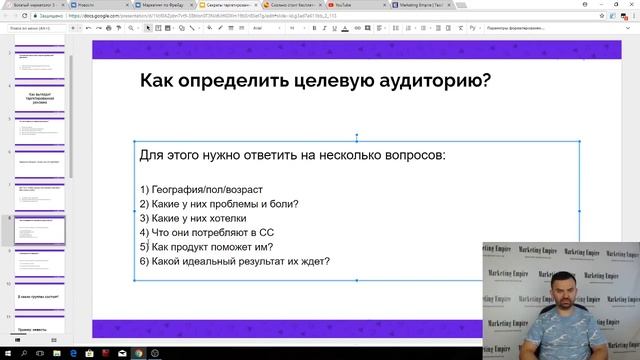Click the Undo arrow in the toolbar

[x=89, y=28]
